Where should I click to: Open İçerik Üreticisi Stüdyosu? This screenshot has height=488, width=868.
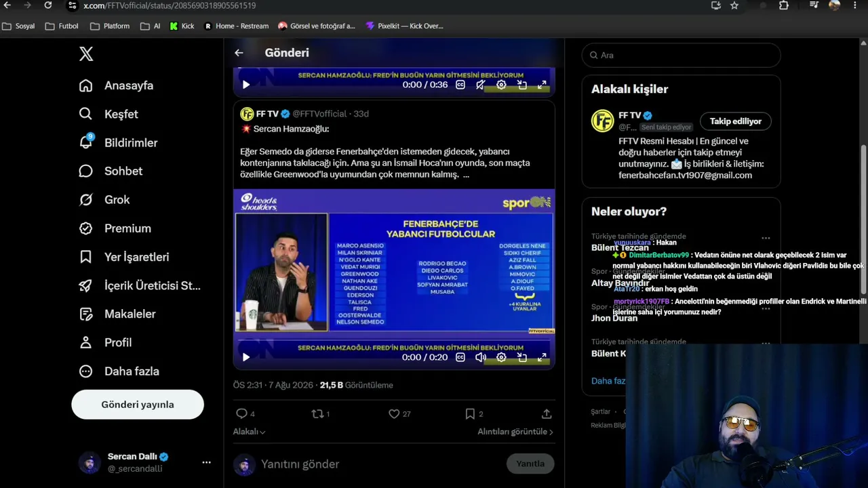[x=140, y=285]
